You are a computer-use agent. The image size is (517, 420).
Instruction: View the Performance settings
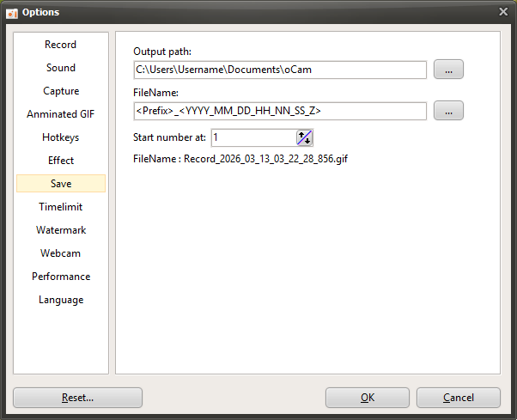61,277
